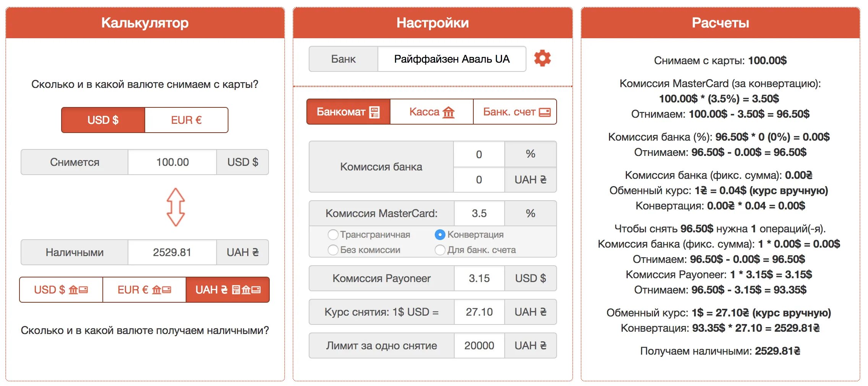Click the orange settings gear icon

coord(542,58)
